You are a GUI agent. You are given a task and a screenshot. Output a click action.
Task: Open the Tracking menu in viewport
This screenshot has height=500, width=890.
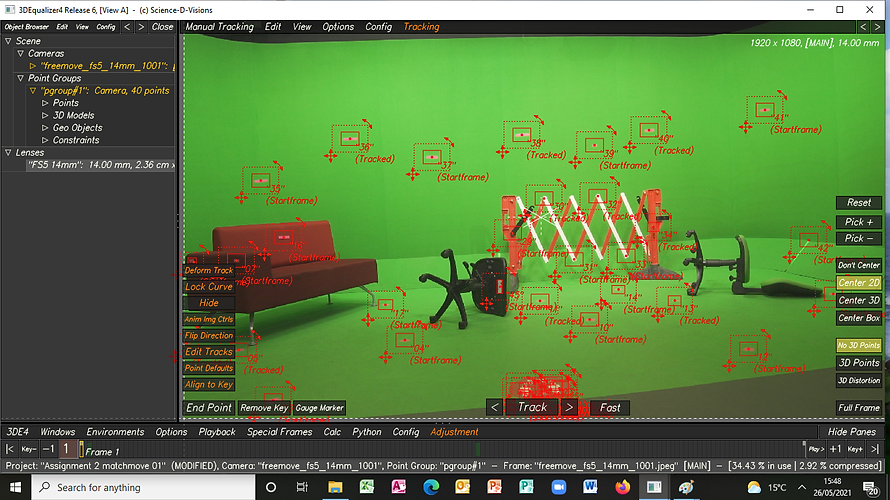(421, 27)
